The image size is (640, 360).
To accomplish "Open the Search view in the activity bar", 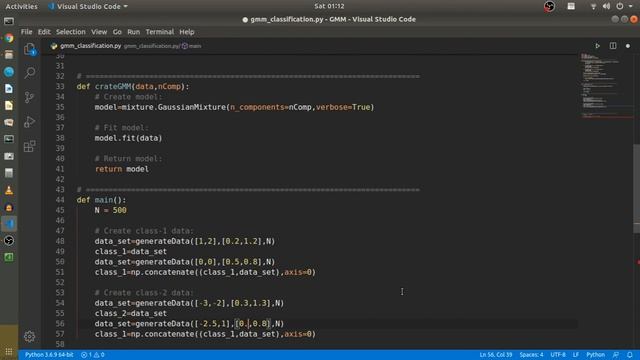I will pyautogui.click(x=30, y=73).
